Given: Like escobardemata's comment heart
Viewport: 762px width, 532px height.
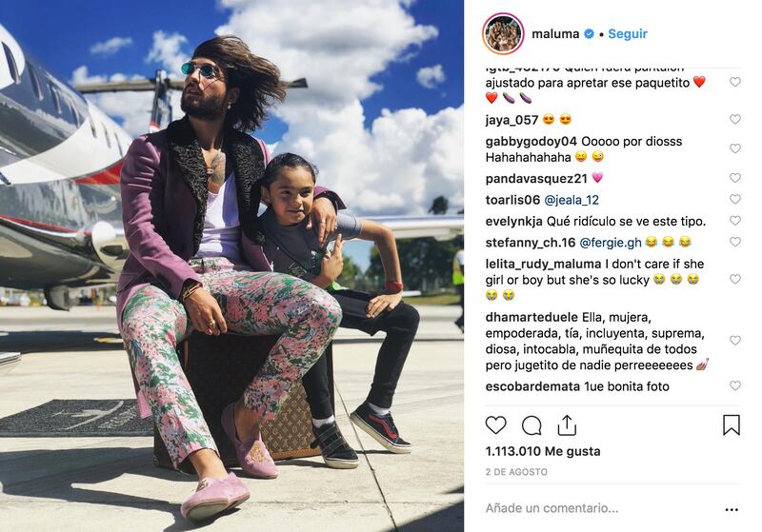Looking at the screenshot, I should pyautogui.click(x=734, y=385).
